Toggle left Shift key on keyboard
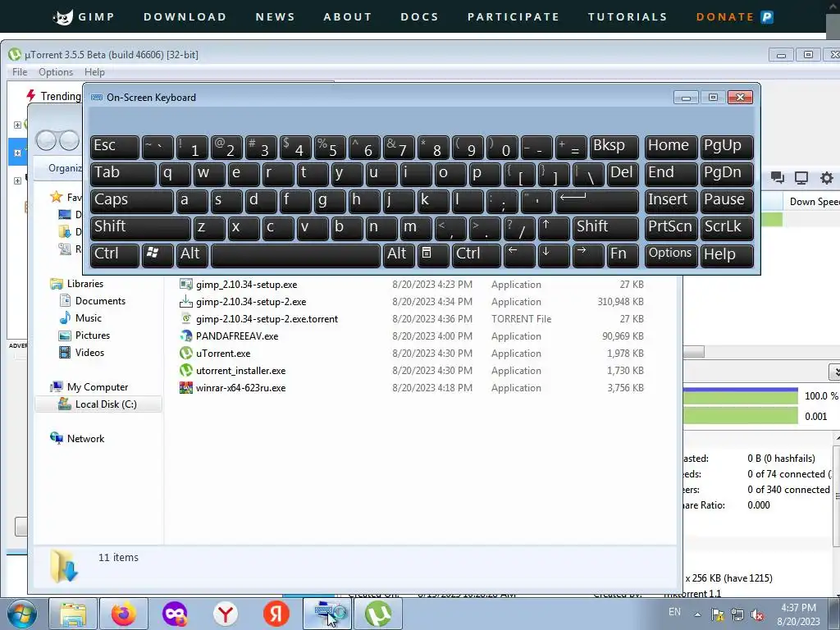840x630 pixels. (x=140, y=228)
